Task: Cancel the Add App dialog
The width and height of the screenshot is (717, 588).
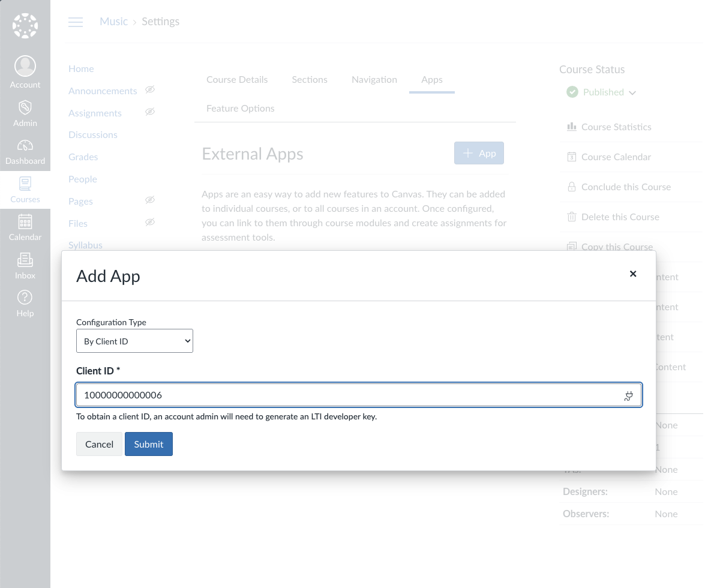Action: [x=99, y=444]
